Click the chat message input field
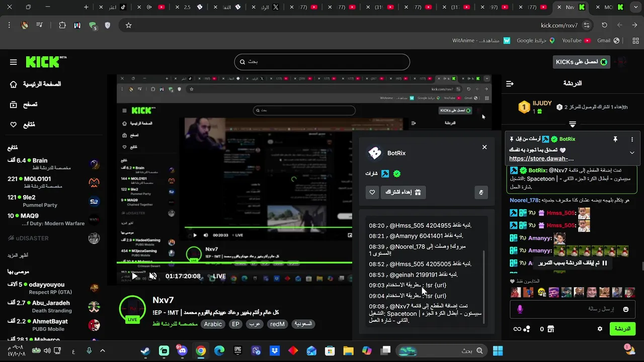644x362 pixels. tap(574, 309)
